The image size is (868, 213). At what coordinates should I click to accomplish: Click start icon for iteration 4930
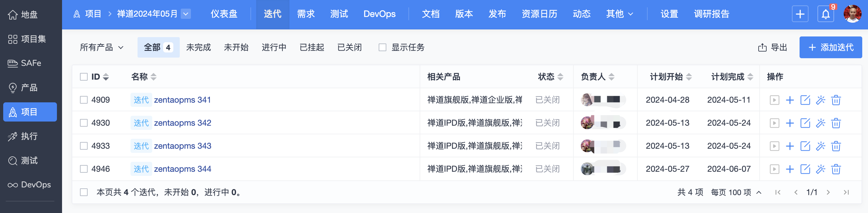774,123
